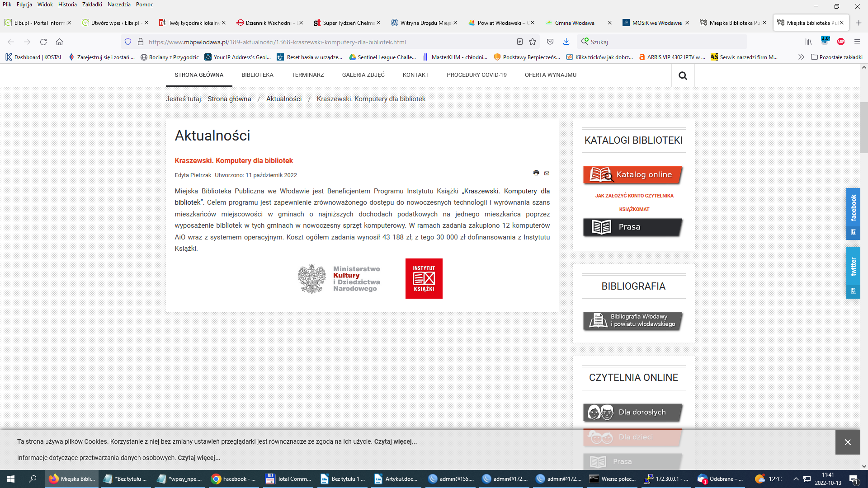Open Dashboard KOSTAL bookmark
Screen dimensions: 868x488
coord(34,57)
